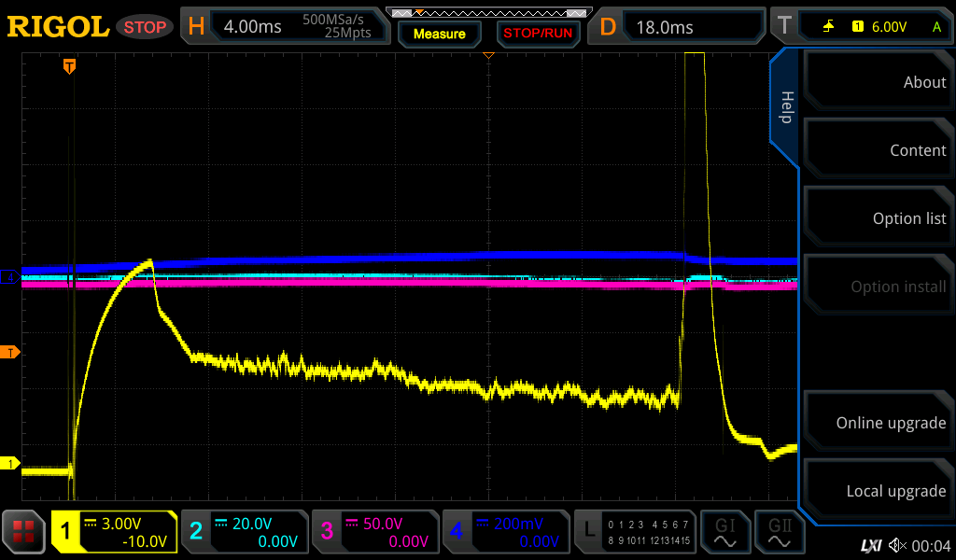The image size is (956, 560).
Task: Open the GI waveform generator icon
Action: click(x=724, y=532)
